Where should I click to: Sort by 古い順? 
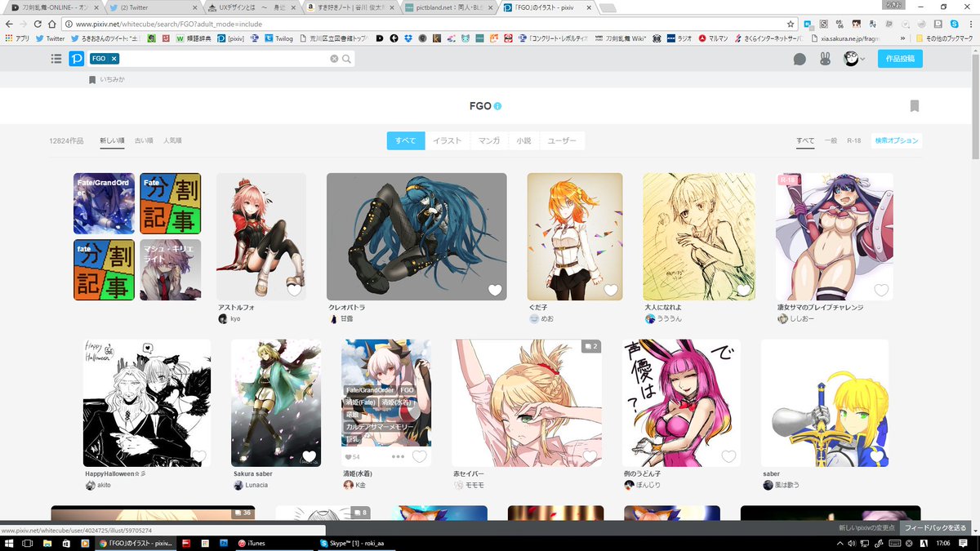(144, 141)
